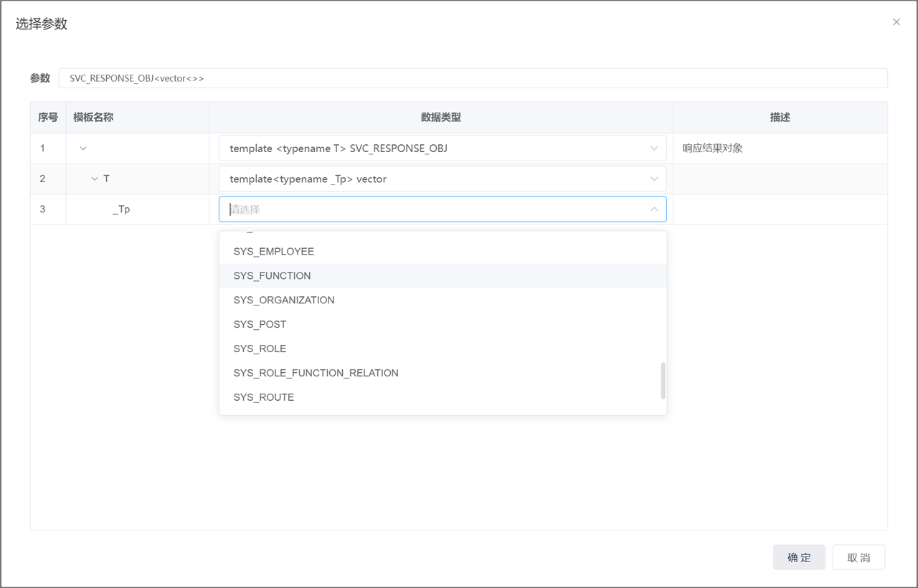Image resolution: width=918 pixels, height=588 pixels.
Task: Click the 序号 column header
Action: [x=48, y=117]
